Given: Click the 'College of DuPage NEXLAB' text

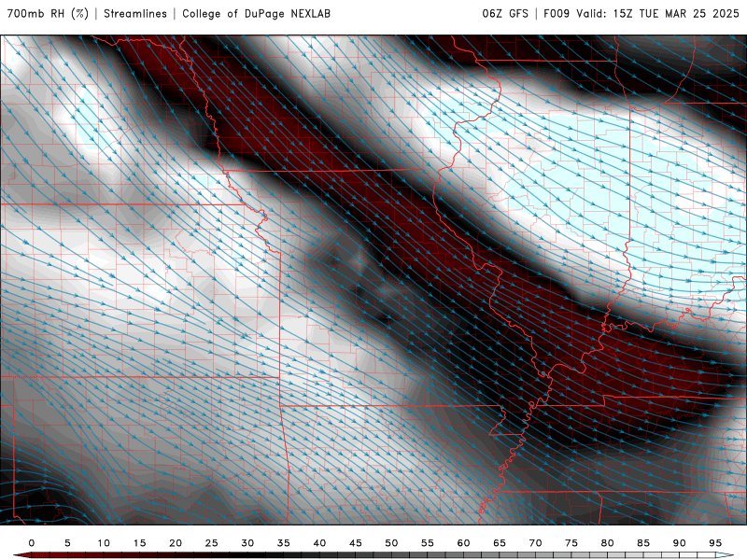Looking at the screenshot, I should pyautogui.click(x=256, y=14).
